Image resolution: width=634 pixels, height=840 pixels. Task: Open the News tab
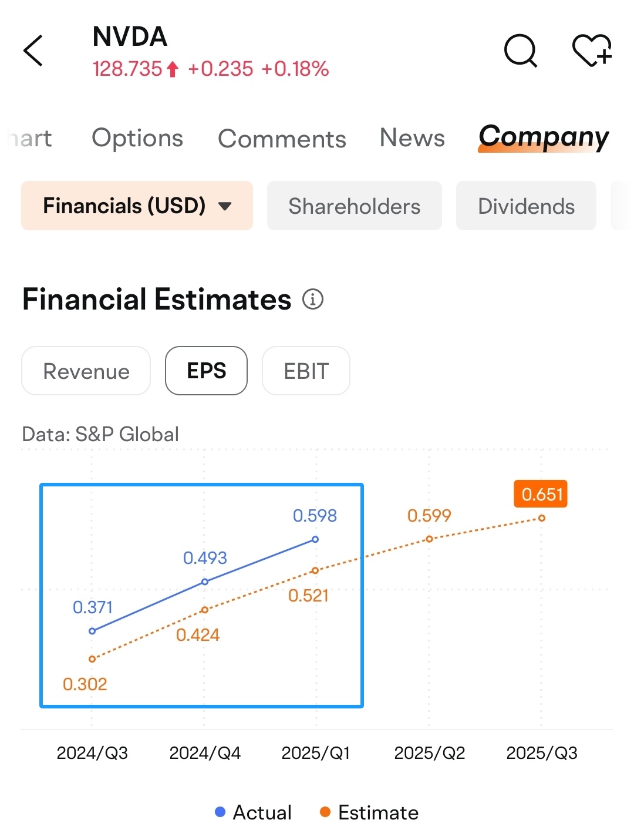point(412,138)
